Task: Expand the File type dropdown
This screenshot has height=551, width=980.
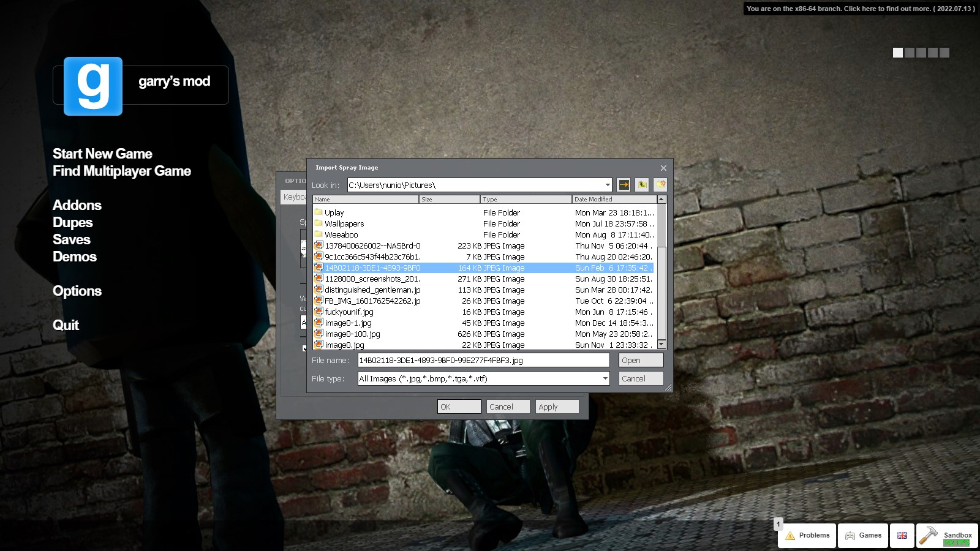Action: point(605,378)
